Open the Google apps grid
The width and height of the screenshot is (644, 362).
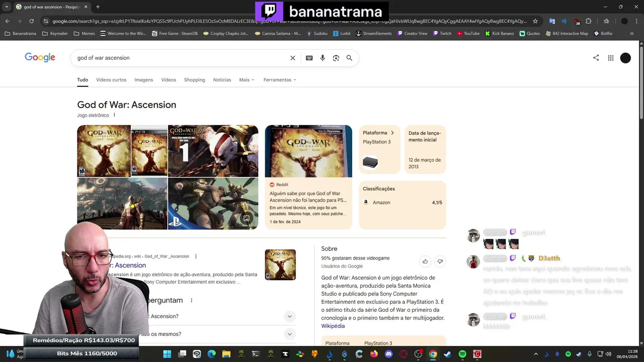[x=611, y=58]
